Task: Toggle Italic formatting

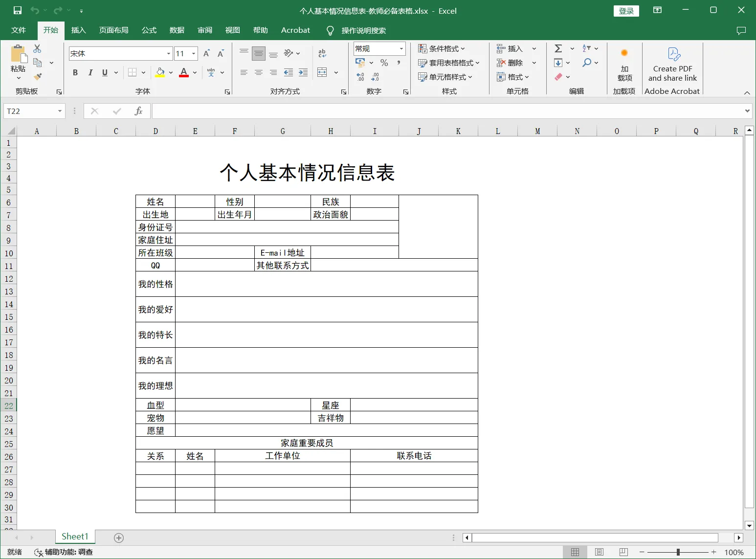Action: (90, 72)
